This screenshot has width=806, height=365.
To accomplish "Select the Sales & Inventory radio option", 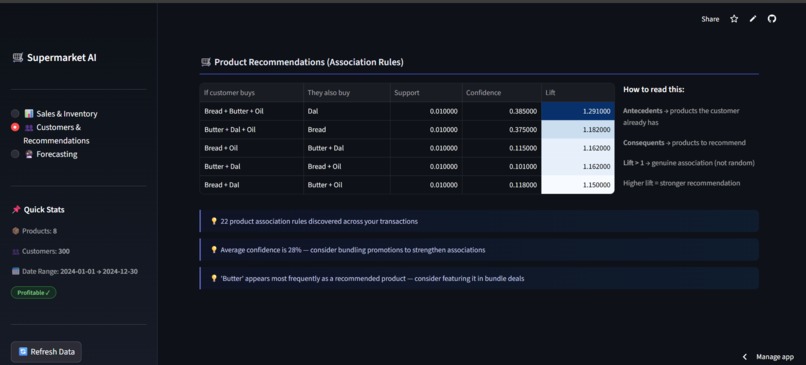I will 54,114.
